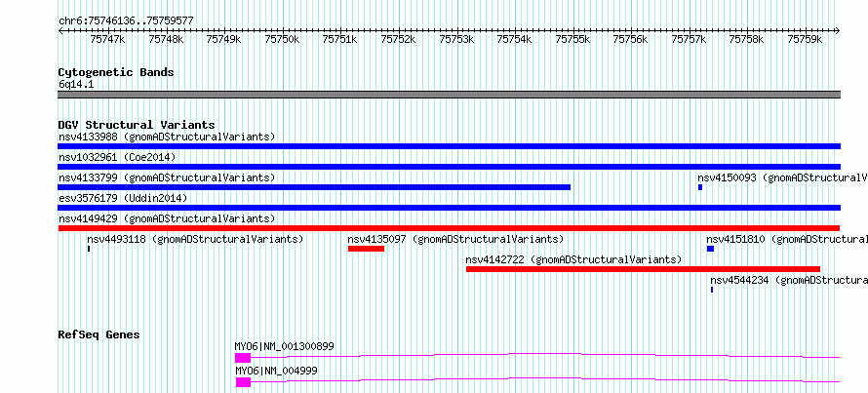Open the nsv4135097 variant label

point(455,239)
